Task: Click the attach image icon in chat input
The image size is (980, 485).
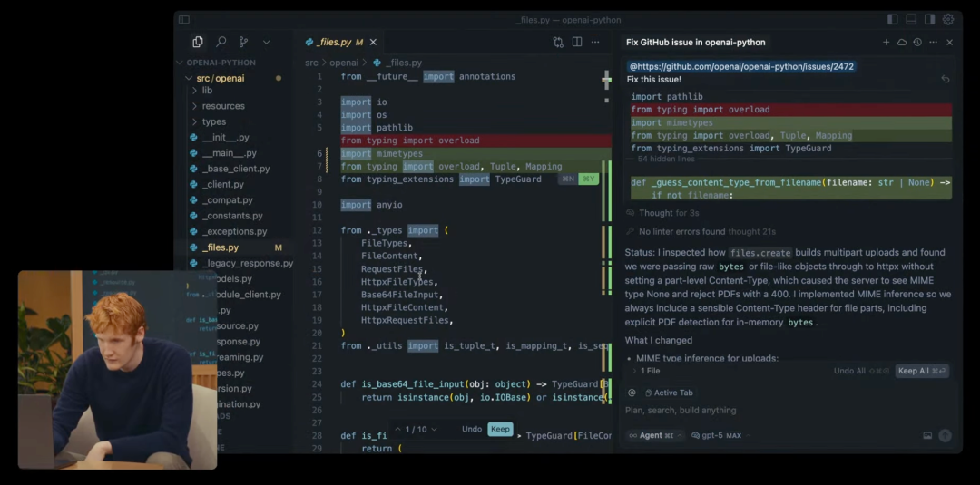Action: [927, 435]
